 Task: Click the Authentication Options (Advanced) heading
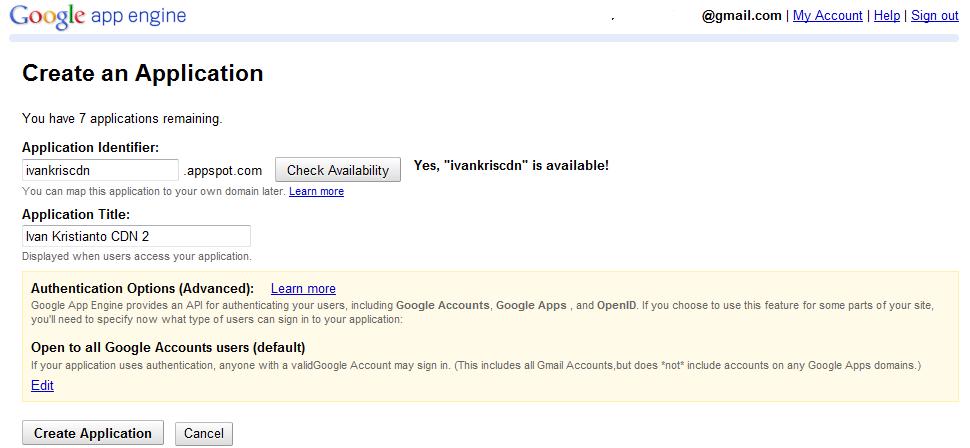[x=142, y=288]
